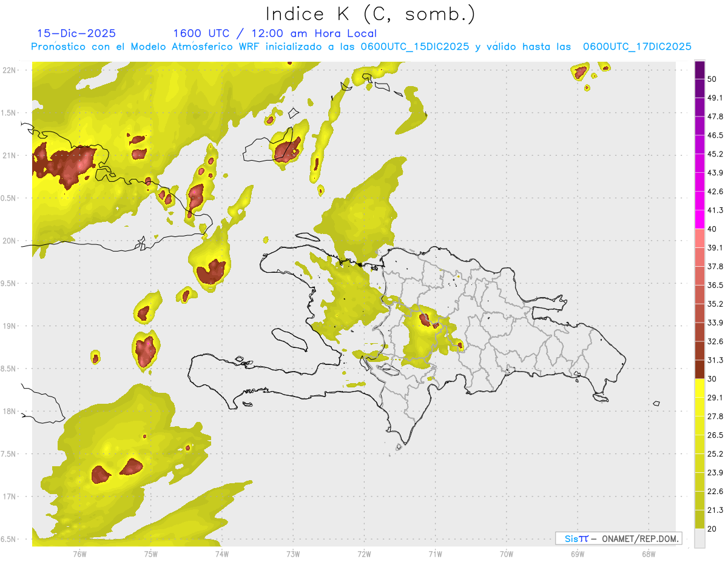Viewport: 728px width, 562px height.
Task: Pick the magenta colorbar swatch between 40 and 41.3
Action: 699,219
